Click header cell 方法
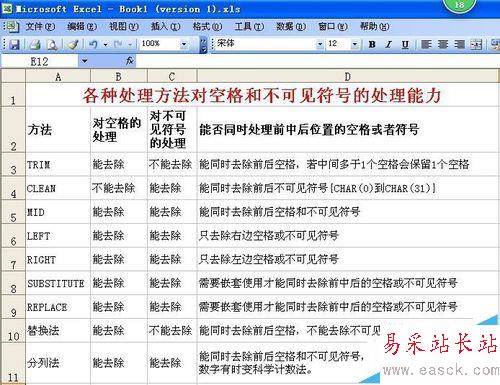Image resolution: width=500 pixels, height=385 pixels. (x=58, y=130)
